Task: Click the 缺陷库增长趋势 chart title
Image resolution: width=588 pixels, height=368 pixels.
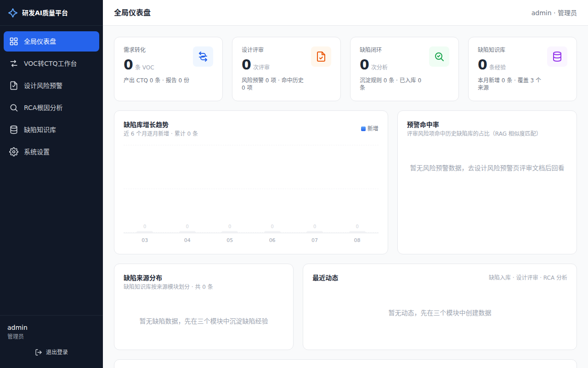Action: tap(146, 125)
